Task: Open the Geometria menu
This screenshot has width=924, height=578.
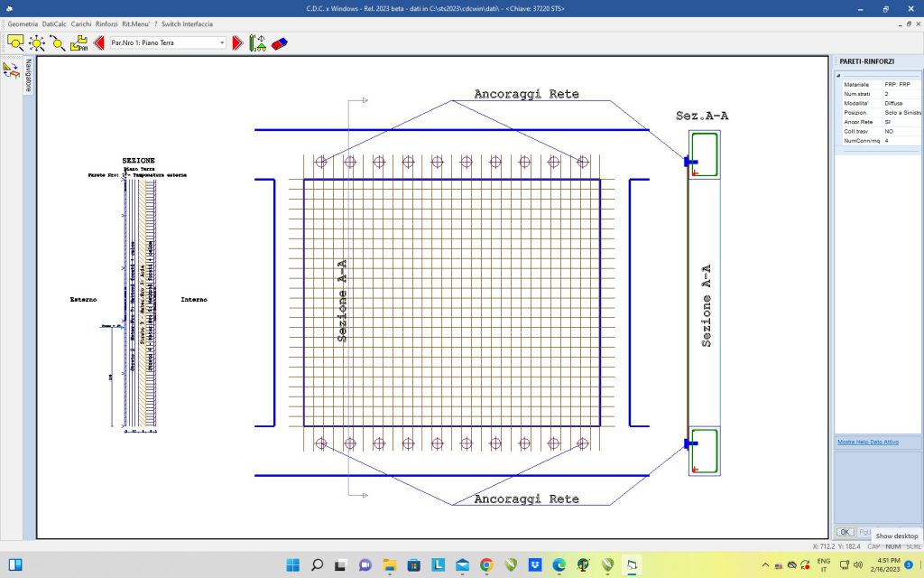Action: pos(23,24)
